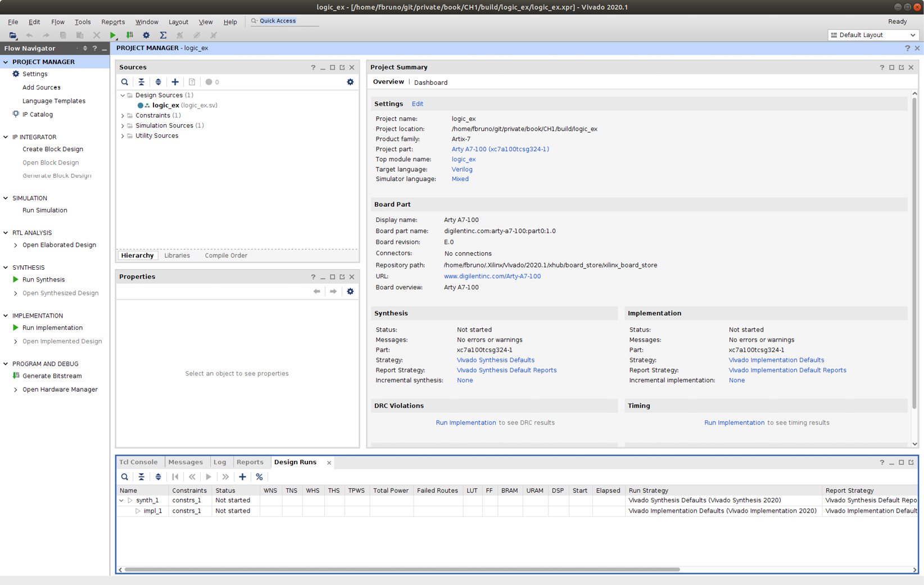The height and width of the screenshot is (585, 924).
Task: Click the Design Runs horizontal scrollbar
Action: [x=402, y=569]
